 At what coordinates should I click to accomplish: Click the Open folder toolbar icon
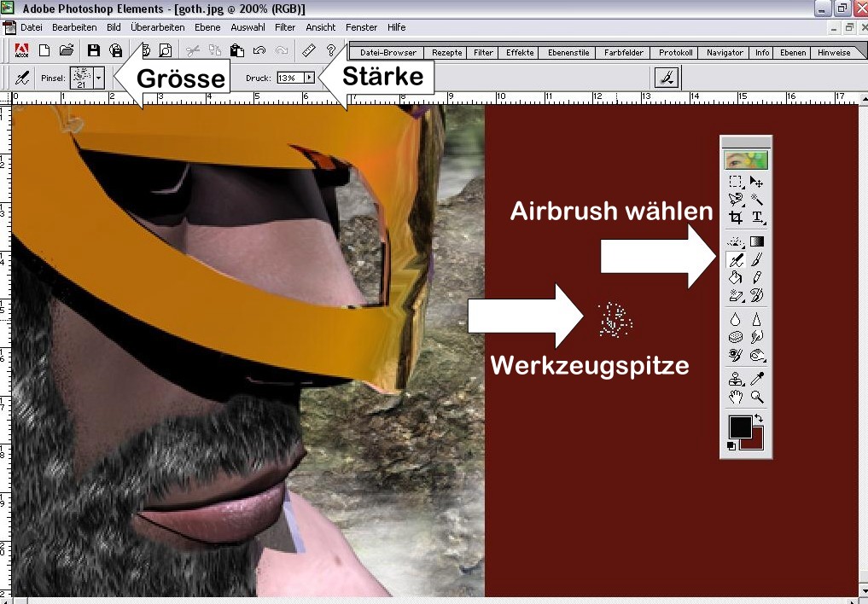pos(67,50)
